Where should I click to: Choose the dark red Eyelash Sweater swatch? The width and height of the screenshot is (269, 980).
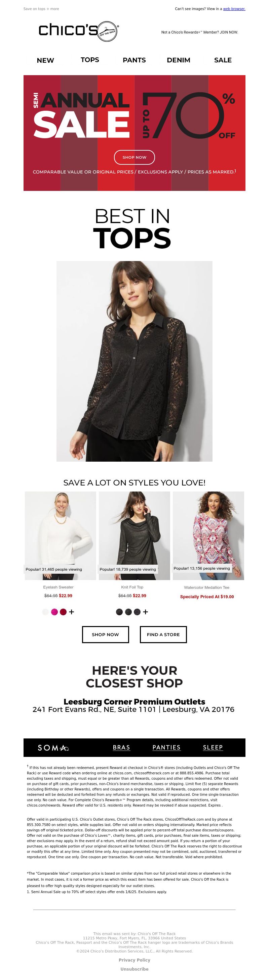(x=63, y=612)
